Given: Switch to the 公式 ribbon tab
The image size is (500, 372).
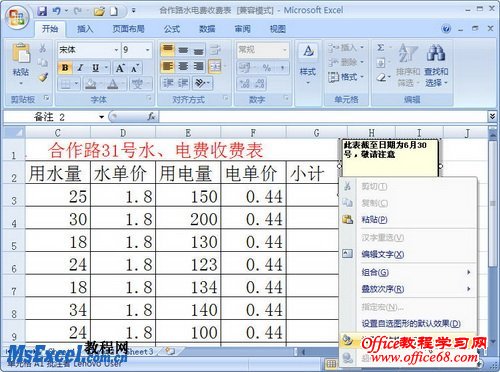Looking at the screenshot, I should pos(172,29).
